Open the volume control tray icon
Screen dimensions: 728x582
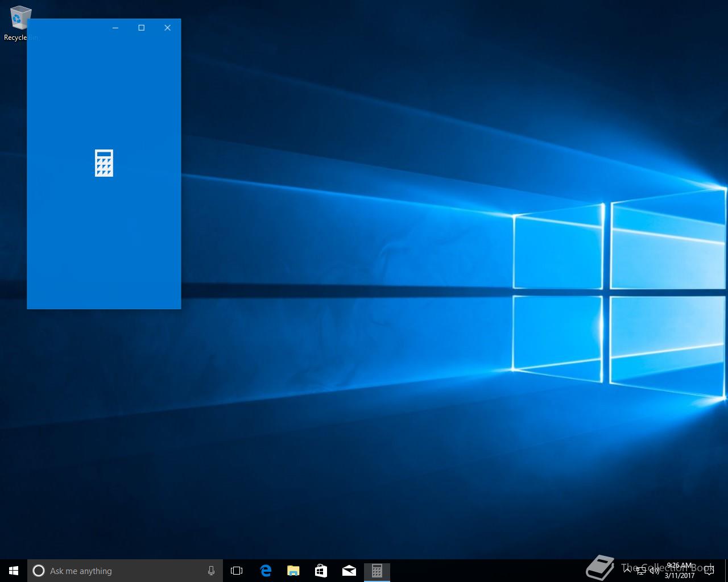click(654, 571)
